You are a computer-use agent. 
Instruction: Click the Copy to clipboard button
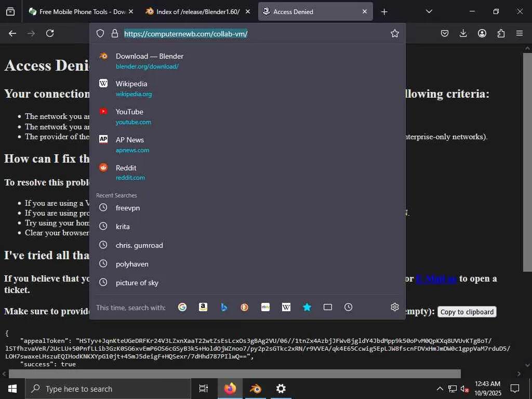467,312
